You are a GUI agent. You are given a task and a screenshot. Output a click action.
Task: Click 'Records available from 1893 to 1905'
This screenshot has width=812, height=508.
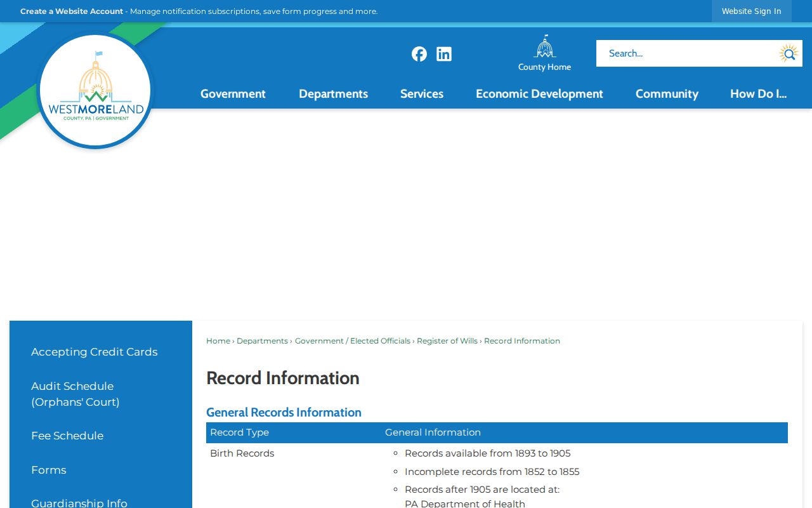[488, 453]
